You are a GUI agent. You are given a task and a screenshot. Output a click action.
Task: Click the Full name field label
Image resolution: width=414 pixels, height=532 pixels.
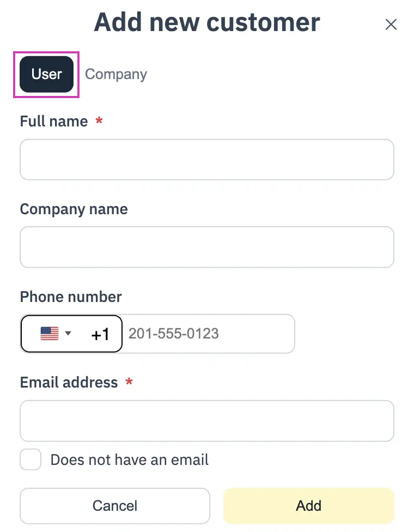pyautogui.click(x=54, y=121)
